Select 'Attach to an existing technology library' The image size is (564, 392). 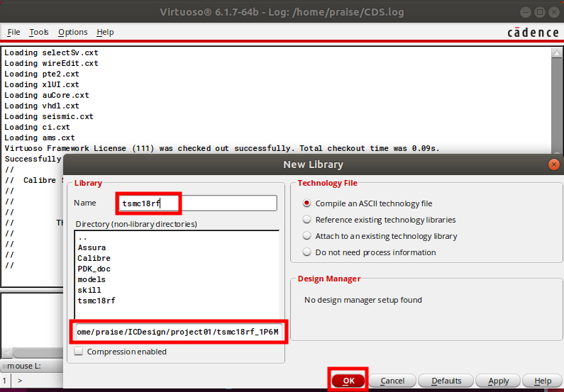point(380,236)
